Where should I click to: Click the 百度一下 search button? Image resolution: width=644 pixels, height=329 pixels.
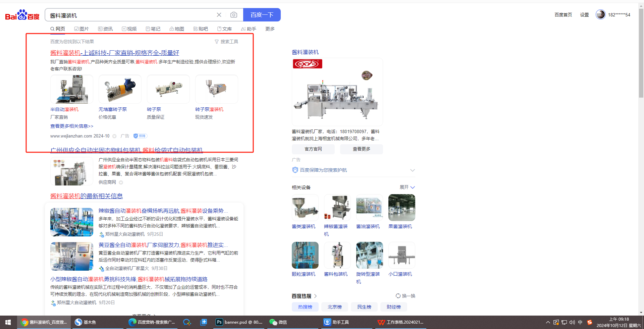click(262, 15)
